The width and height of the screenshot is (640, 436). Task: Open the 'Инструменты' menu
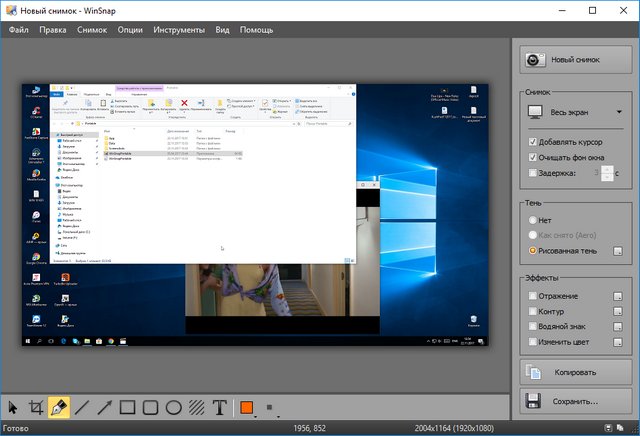[x=179, y=30]
